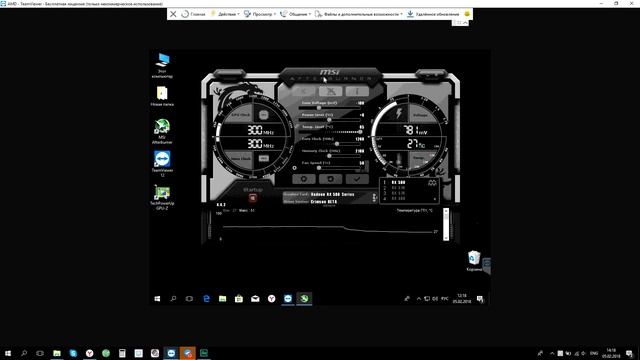Open Edge on the remote taskbar
This screenshot has width=640, height=360.
pos(207,299)
